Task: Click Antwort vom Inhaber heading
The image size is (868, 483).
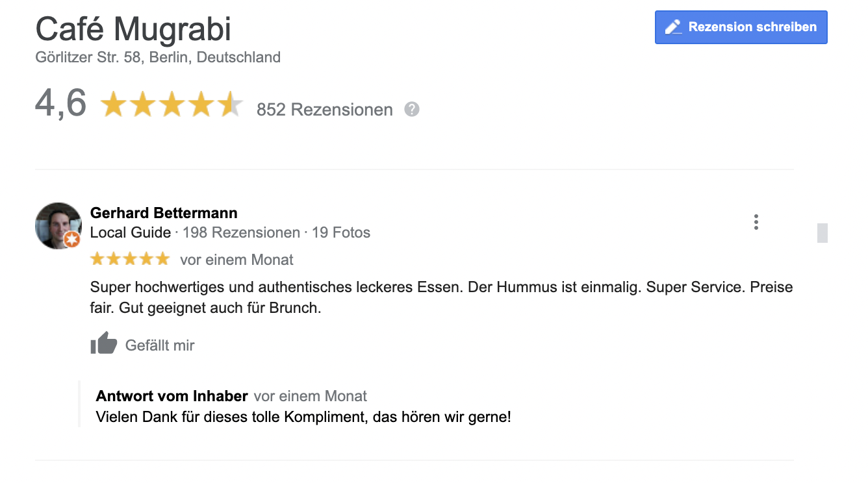Action: pos(171,395)
